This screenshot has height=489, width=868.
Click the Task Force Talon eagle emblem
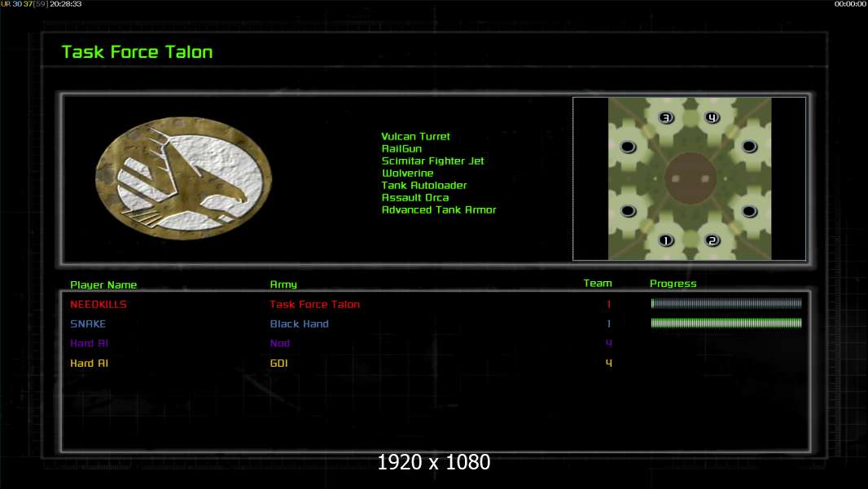tap(184, 178)
